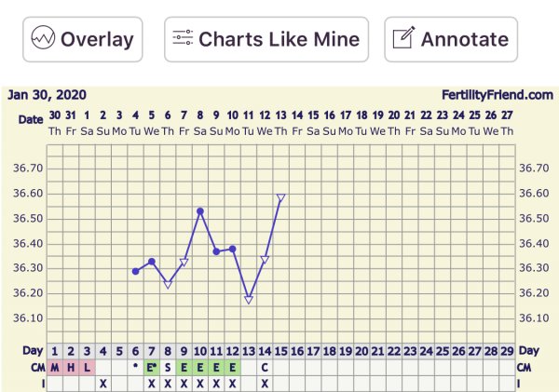Select the green S cervical mucus cell on day 8
The width and height of the screenshot is (559, 392).
point(168,367)
